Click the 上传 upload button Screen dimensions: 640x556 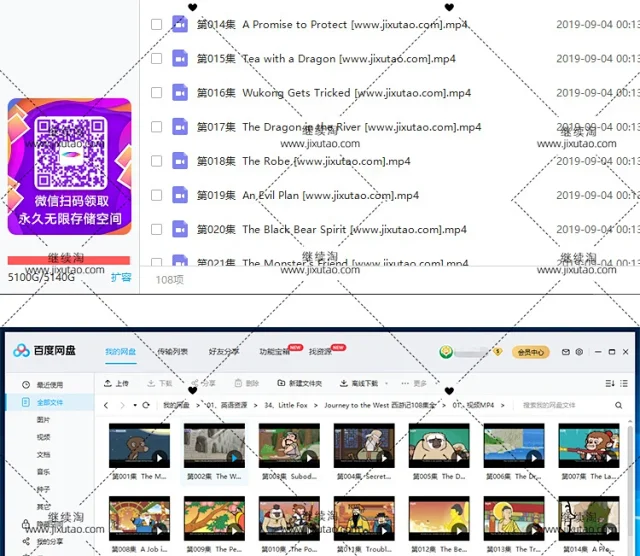pos(116,383)
